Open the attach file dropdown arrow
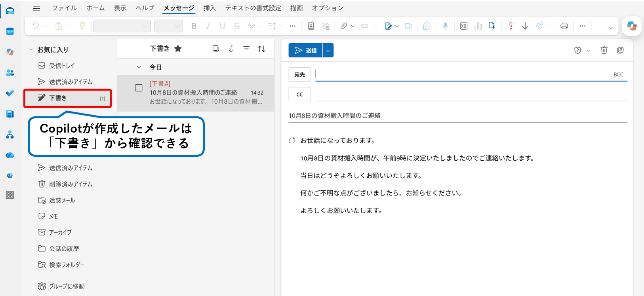This screenshot has width=644, height=296. coord(353,26)
